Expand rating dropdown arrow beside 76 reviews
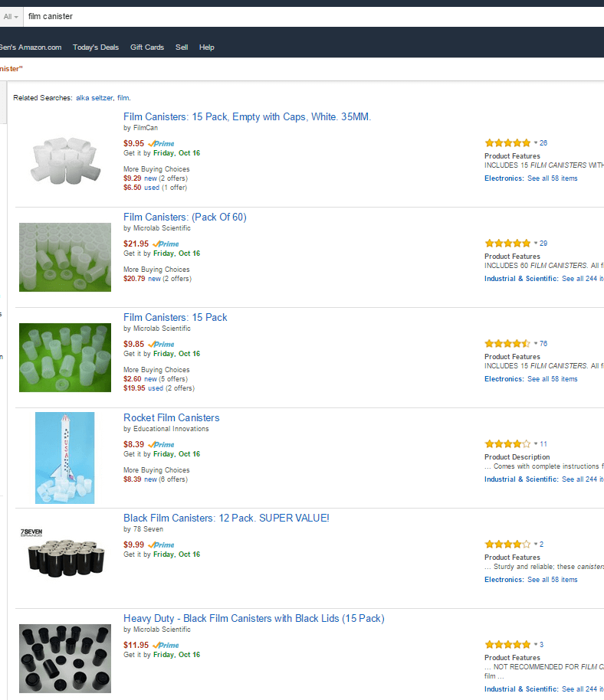The height and width of the screenshot is (700, 604). (x=536, y=344)
